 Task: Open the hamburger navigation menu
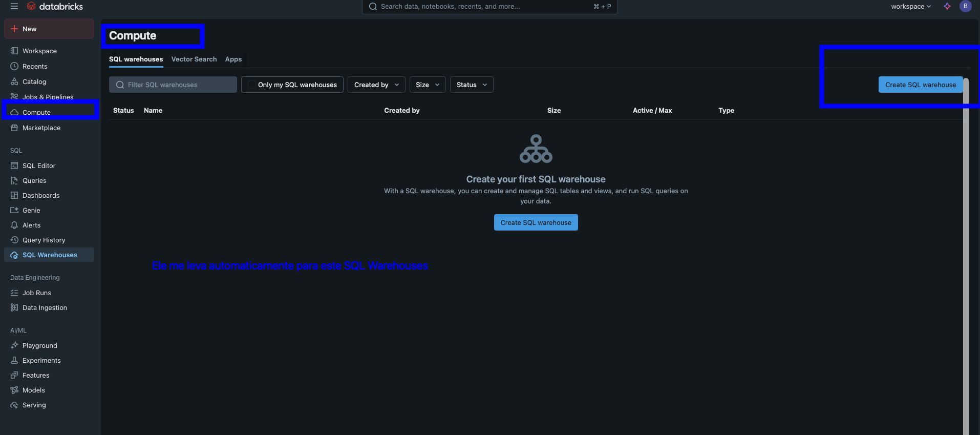tap(14, 6)
